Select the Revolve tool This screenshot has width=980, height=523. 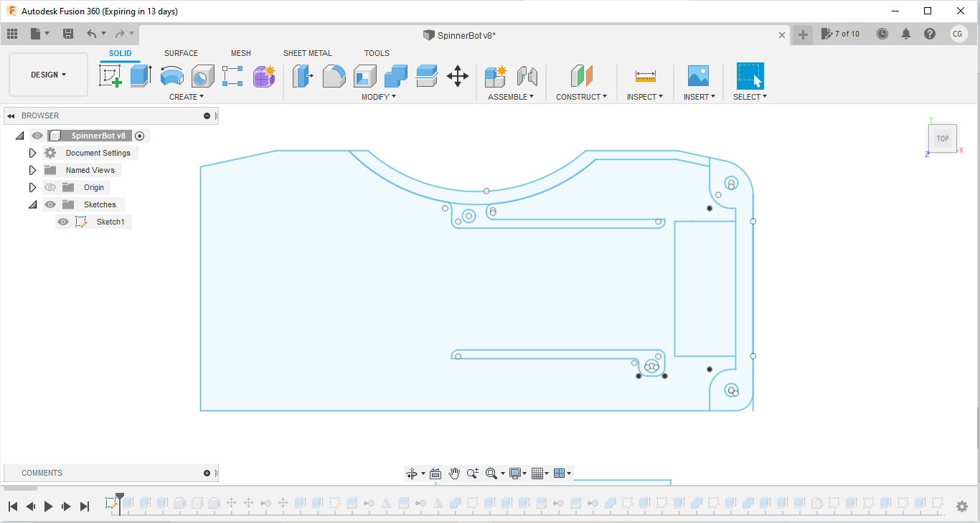[171, 75]
